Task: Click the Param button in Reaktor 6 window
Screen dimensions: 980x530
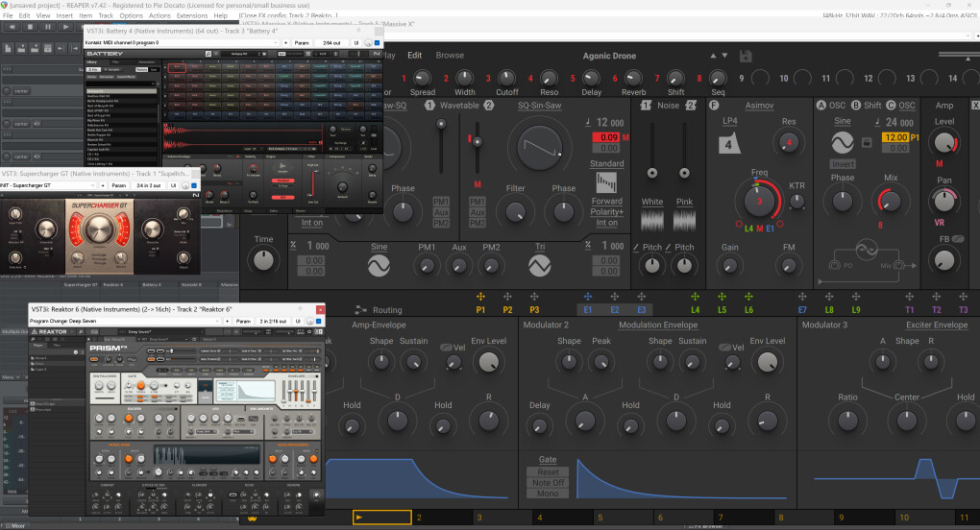Action: click(x=243, y=321)
